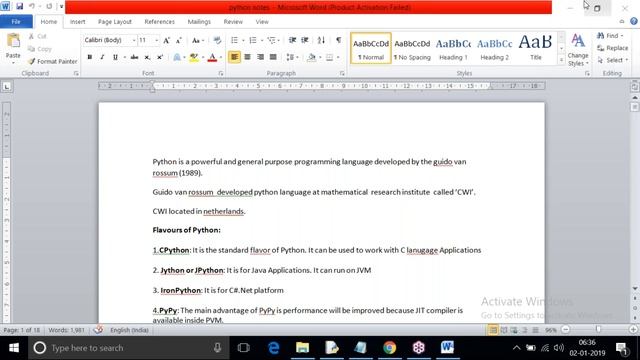Open the font size dropdown showing 11
The height and width of the screenshot is (360, 640).
(156, 40)
